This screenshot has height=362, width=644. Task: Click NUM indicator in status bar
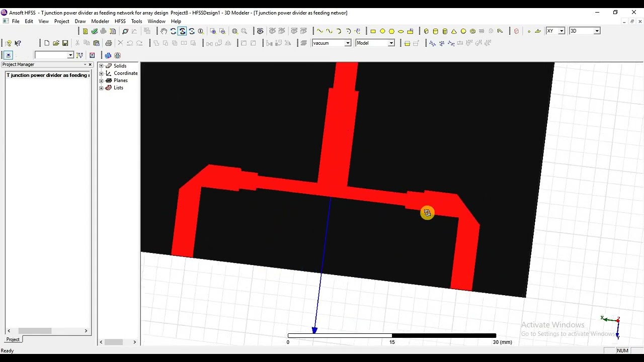tap(622, 351)
